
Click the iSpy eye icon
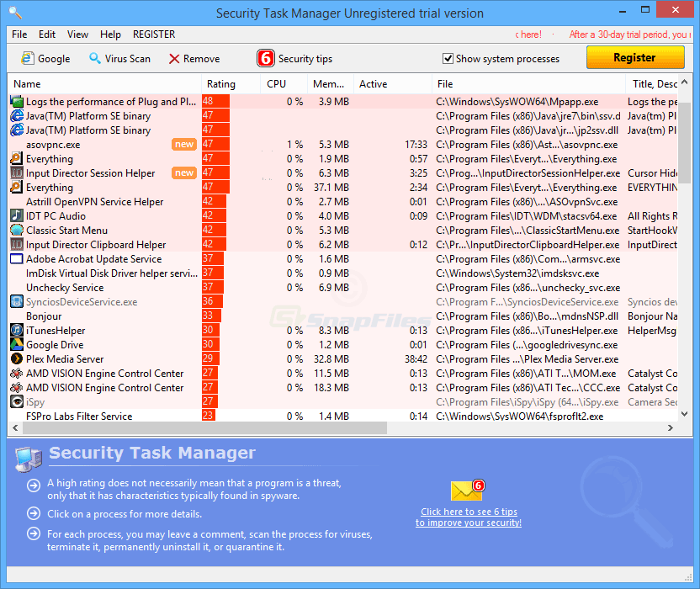click(17, 401)
